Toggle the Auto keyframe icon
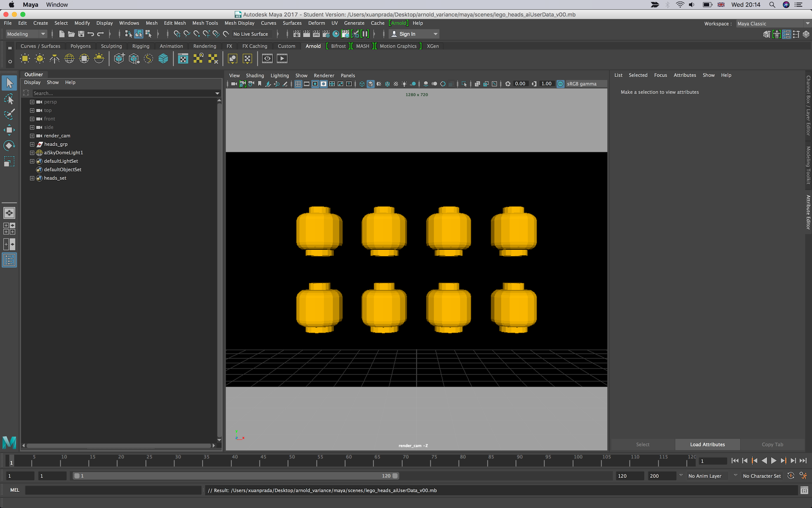The width and height of the screenshot is (812, 508). [x=791, y=476]
